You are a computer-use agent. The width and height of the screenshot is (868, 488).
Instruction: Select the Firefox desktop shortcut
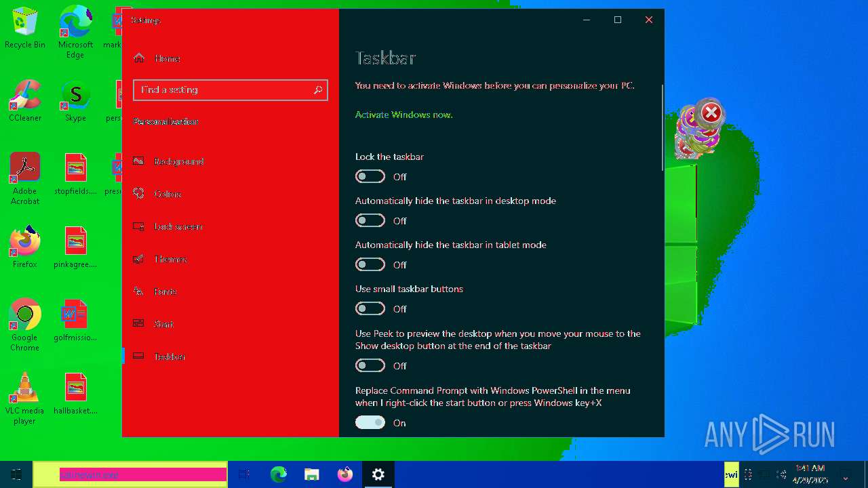click(25, 247)
